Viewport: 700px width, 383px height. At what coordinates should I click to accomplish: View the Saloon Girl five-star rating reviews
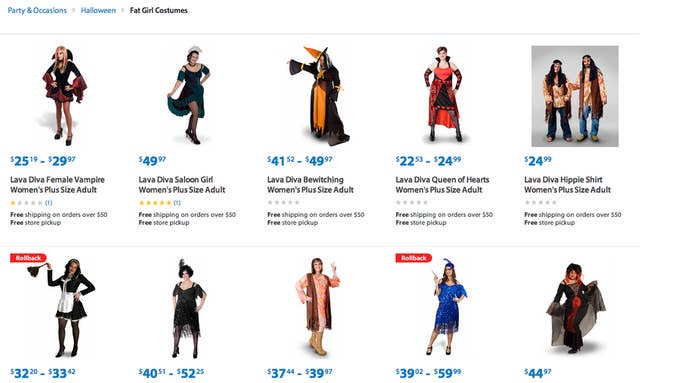coord(160,203)
